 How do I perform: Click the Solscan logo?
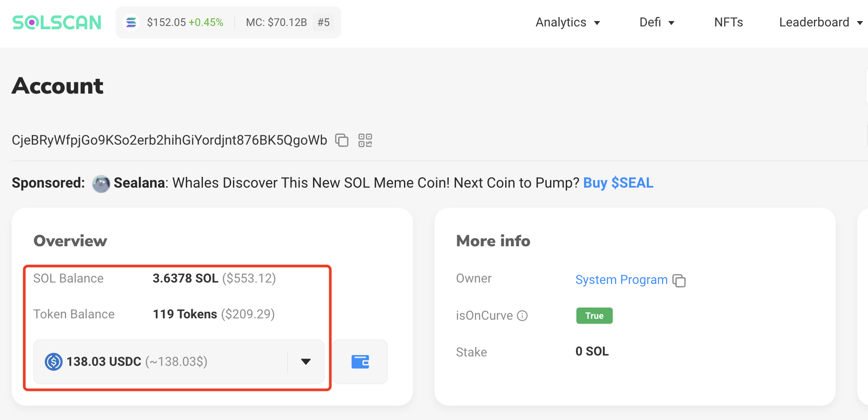(57, 22)
